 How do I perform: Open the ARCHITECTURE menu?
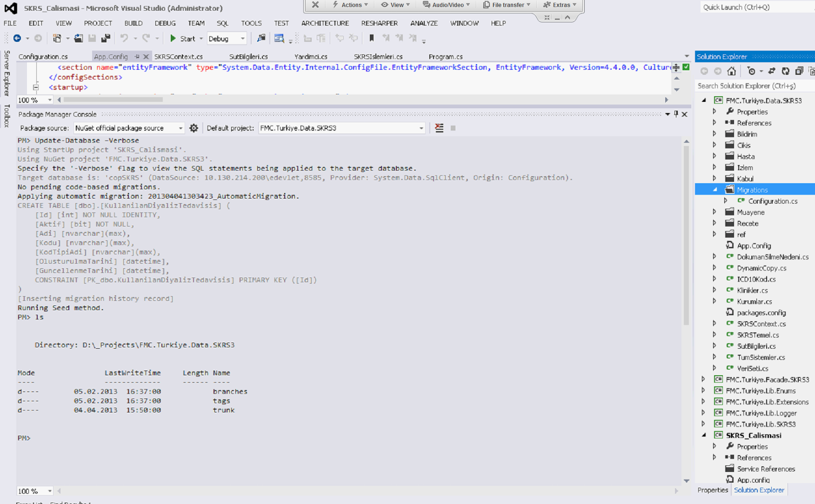coord(325,23)
